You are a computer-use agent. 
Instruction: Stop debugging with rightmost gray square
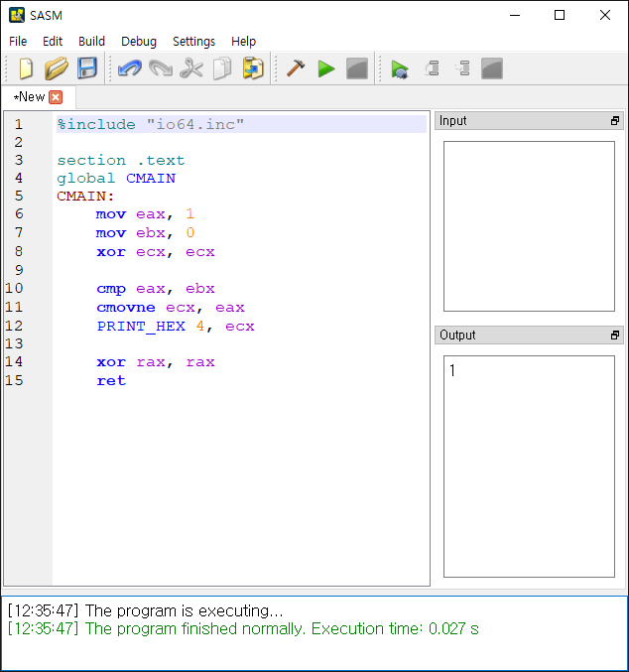click(492, 68)
